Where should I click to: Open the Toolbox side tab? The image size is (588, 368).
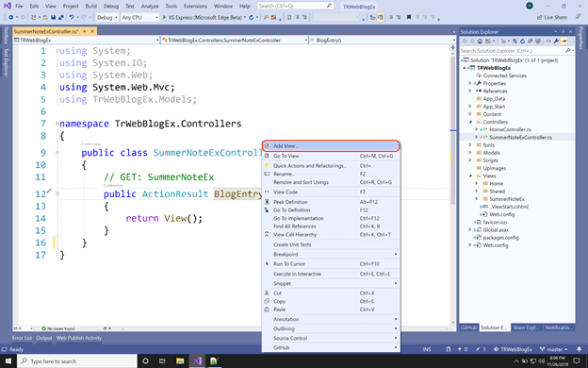[x=6, y=35]
